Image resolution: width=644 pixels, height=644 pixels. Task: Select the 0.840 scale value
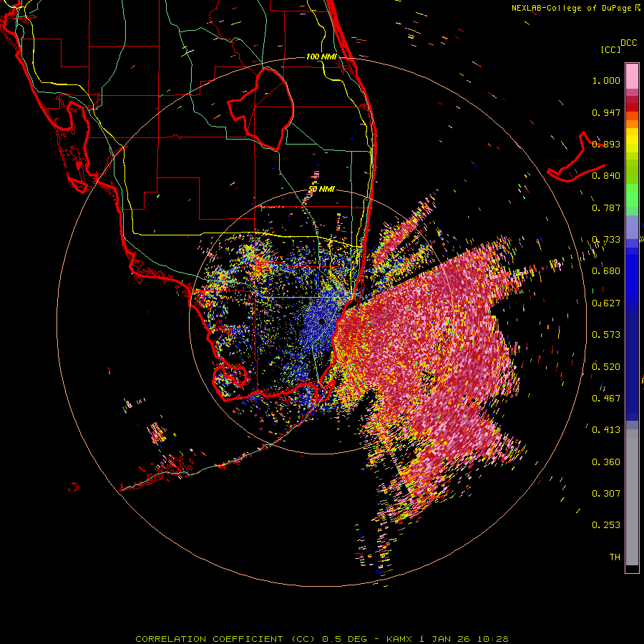pyautogui.click(x=606, y=176)
